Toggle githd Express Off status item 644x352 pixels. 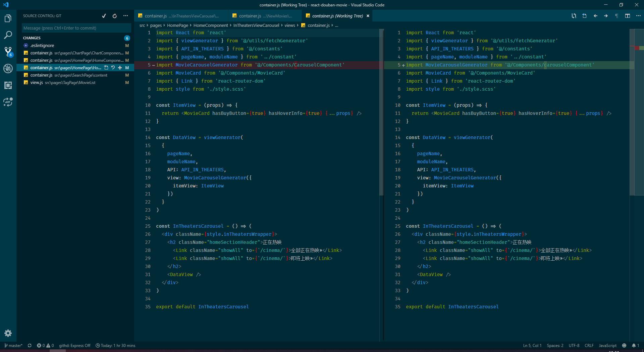[x=75, y=345]
